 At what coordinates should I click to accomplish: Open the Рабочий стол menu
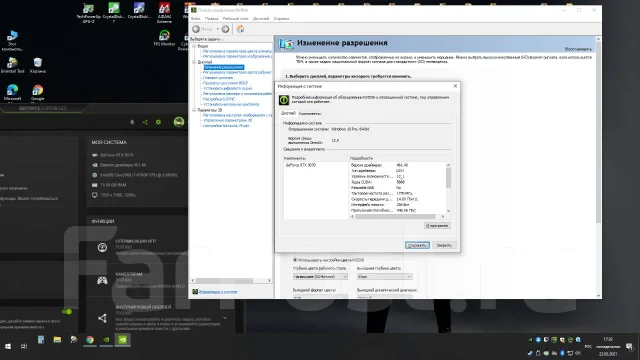(x=236, y=19)
